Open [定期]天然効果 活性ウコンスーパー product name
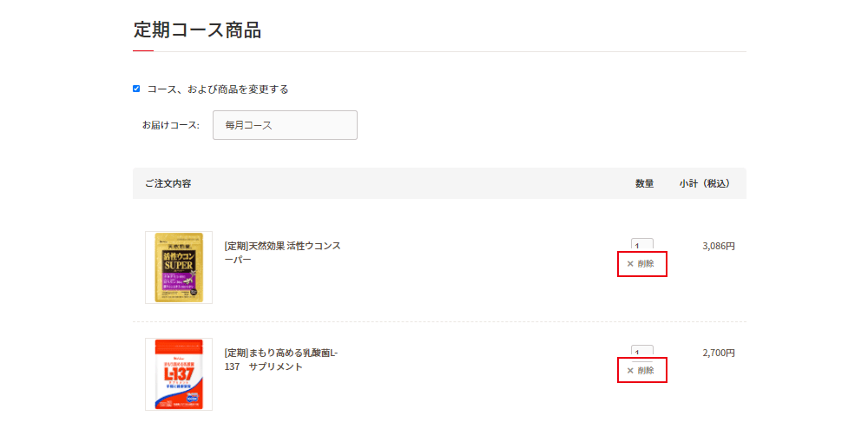This screenshot has width=868, height=436. (282, 253)
